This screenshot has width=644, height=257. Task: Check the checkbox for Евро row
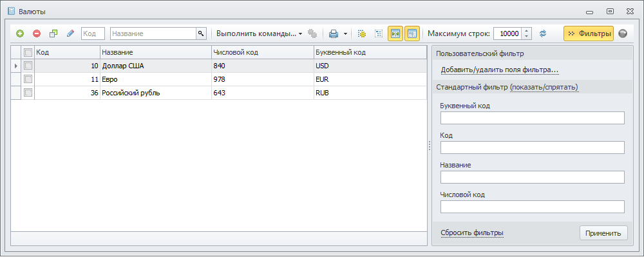coord(28,79)
